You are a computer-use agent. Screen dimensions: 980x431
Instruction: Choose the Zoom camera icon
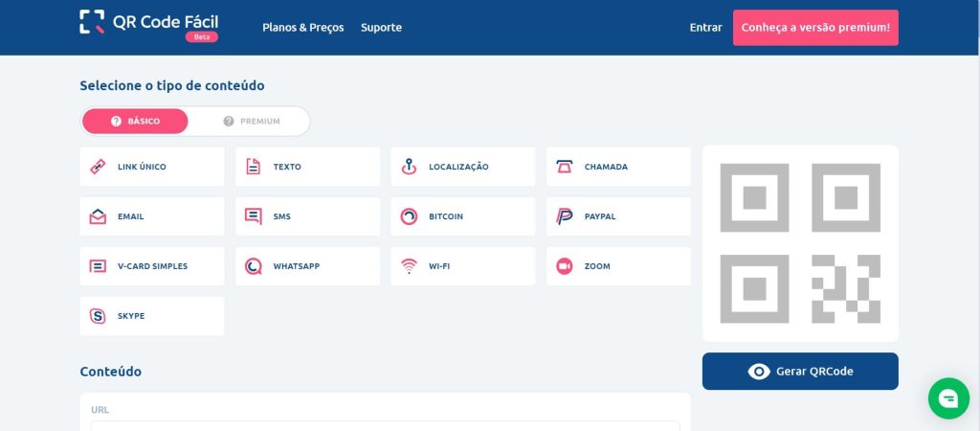coord(565,266)
